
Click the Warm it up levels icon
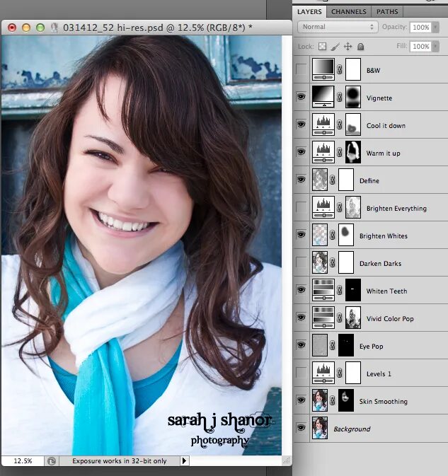click(x=323, y=152)
